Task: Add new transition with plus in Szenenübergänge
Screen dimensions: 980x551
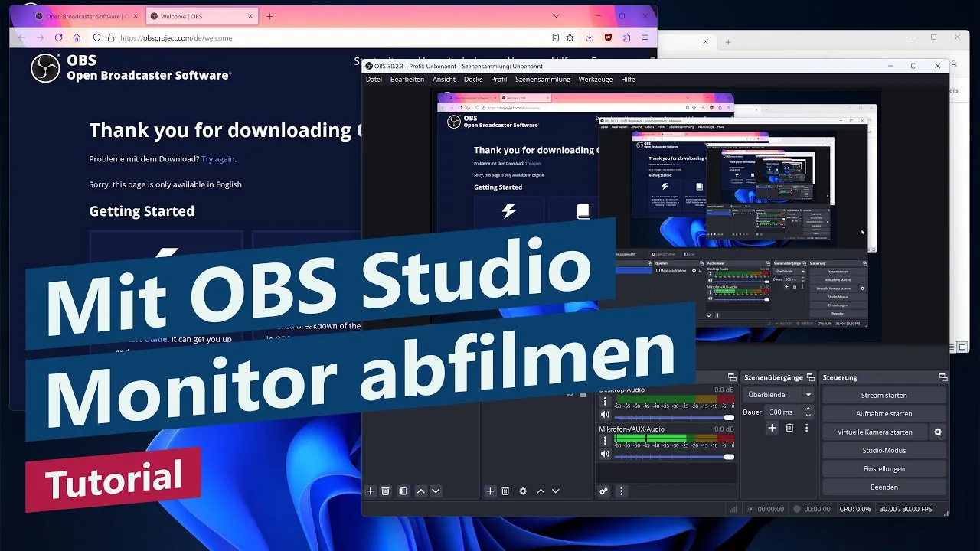Action: coord(772,428)
